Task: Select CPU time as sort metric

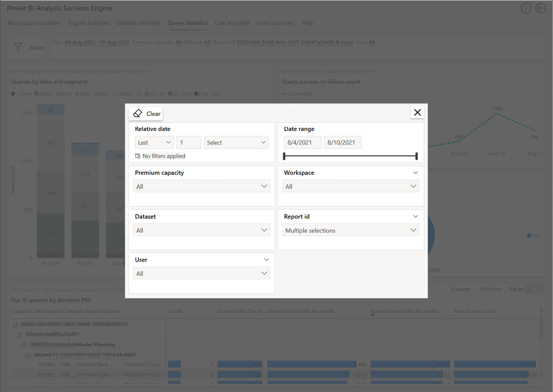Action: (490, 289)
